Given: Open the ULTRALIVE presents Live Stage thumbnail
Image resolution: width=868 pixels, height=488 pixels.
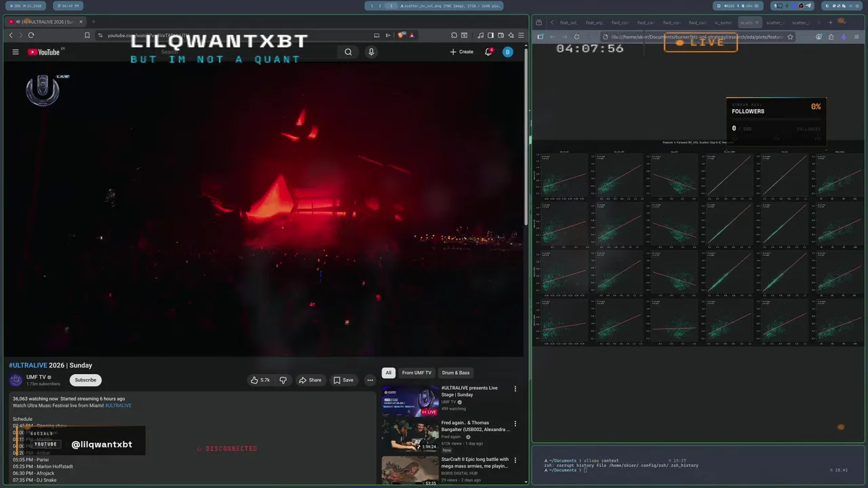Looking at the screenshot, I should tap(410, 401).
